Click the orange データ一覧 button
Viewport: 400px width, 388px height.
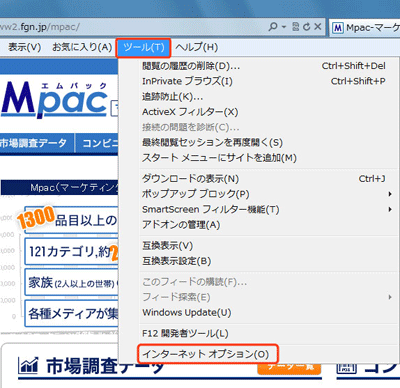point(289,368)
